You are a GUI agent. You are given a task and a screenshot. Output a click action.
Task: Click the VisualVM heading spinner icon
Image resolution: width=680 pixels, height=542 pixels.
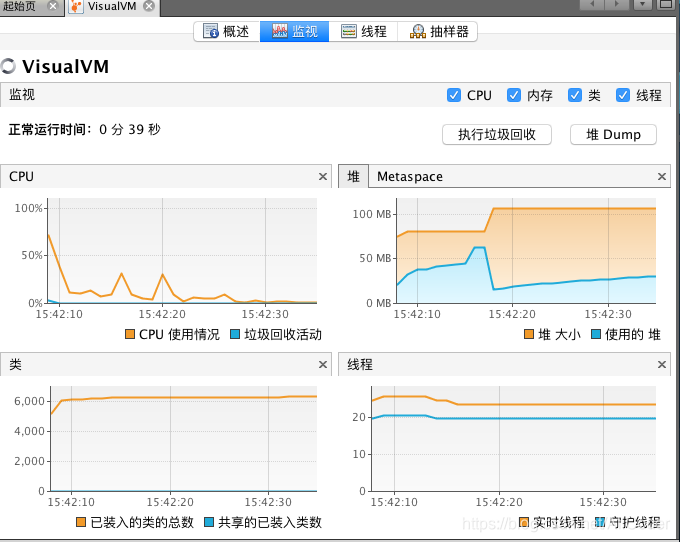(x=8, y=66)
